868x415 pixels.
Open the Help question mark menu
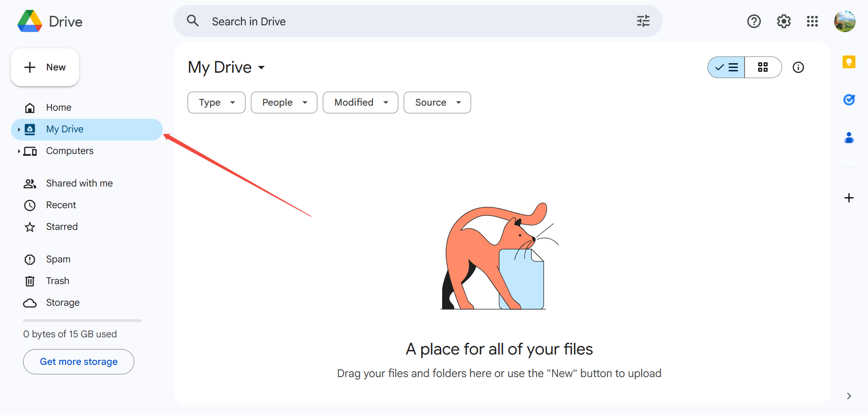[x=754, y=21]
